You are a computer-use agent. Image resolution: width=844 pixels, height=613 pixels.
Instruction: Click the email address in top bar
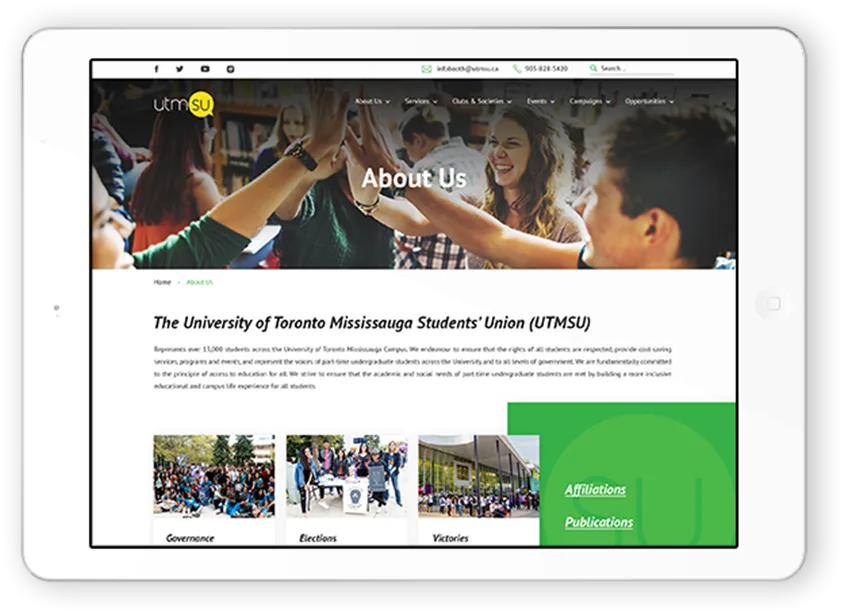coord(467,69)
